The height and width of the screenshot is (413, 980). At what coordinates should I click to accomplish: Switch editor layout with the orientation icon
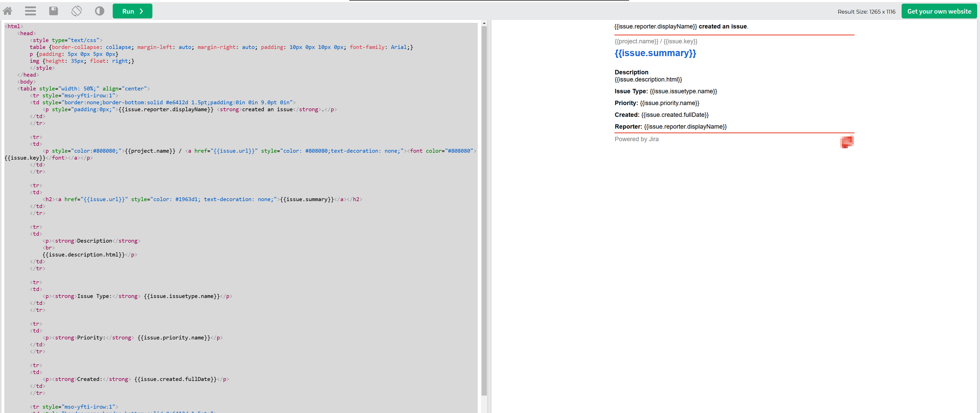coord(76,11)
